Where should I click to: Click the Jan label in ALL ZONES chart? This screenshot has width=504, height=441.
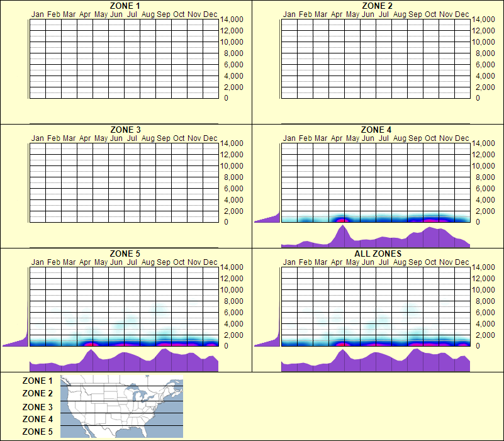[x=289, y=262]
